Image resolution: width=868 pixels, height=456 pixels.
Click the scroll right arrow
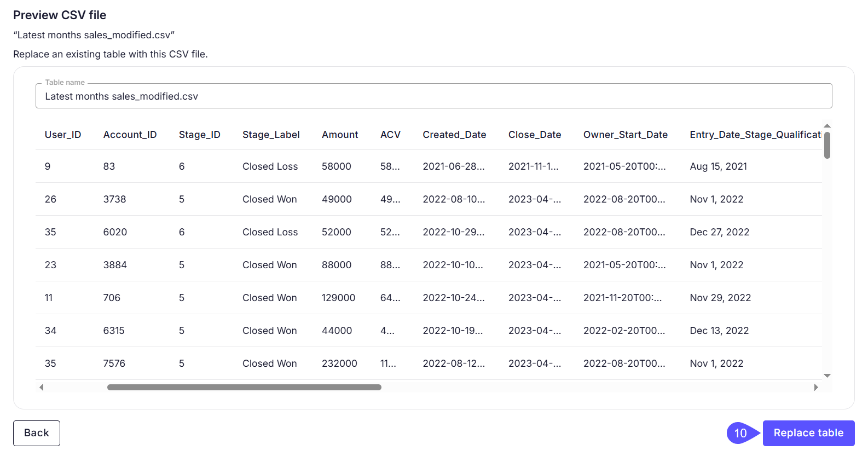[816, 387]
